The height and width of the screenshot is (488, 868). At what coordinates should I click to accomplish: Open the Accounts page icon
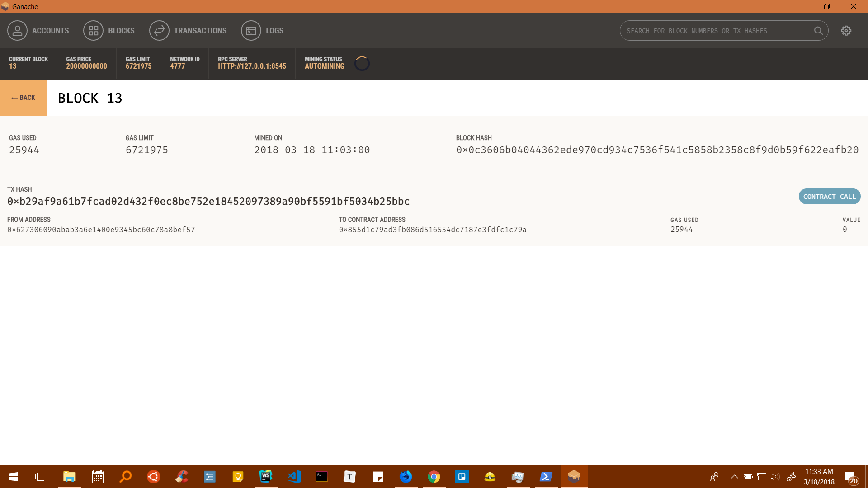(17, 31)
